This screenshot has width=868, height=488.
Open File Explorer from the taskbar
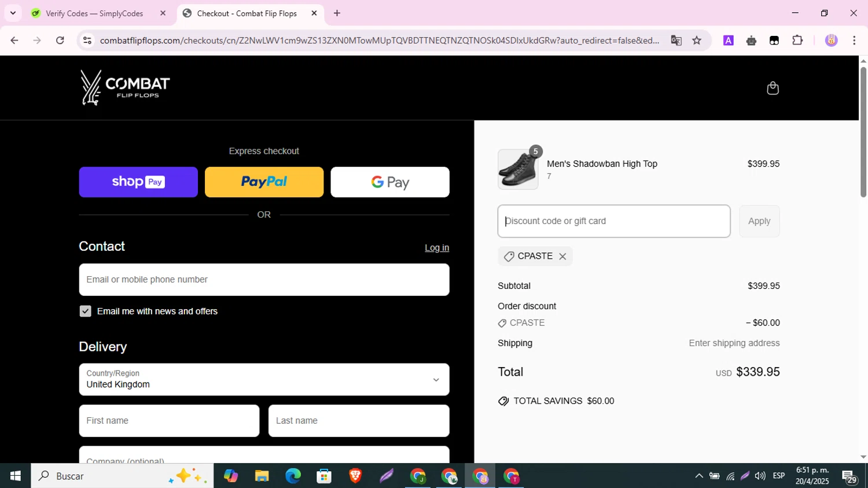[x=262, y=476]
